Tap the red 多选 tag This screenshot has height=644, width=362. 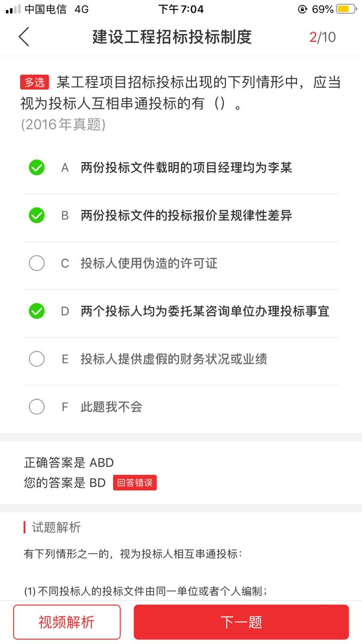pos(34,82)
